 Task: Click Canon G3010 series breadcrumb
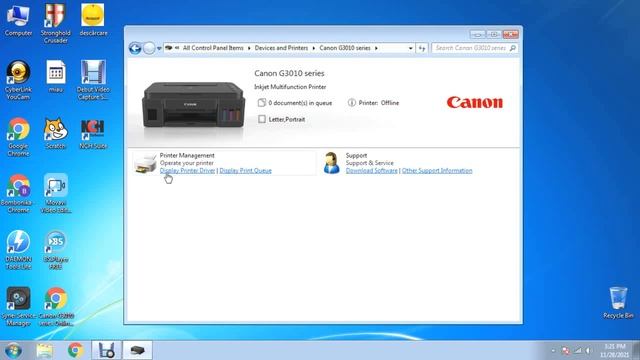tap(345, 48)
